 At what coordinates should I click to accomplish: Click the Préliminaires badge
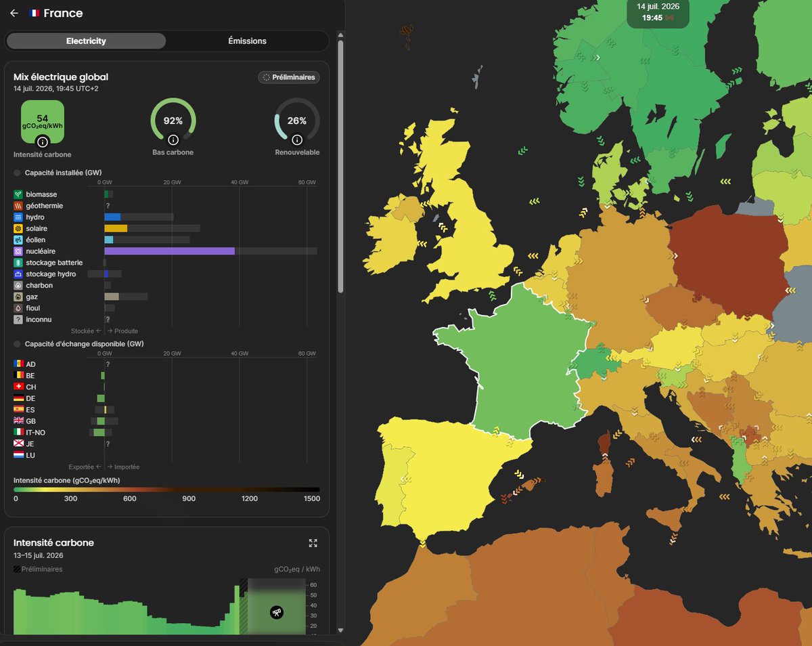289,77
